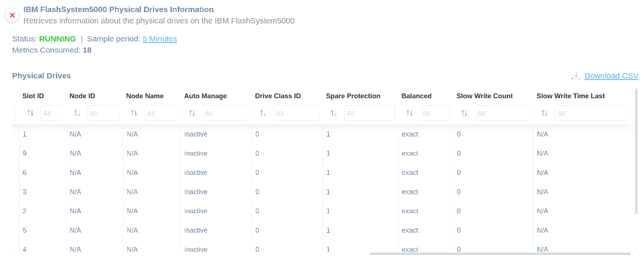Sort the Drive Class ID column
The image size is (644, 265).
(x=263, y=113)
